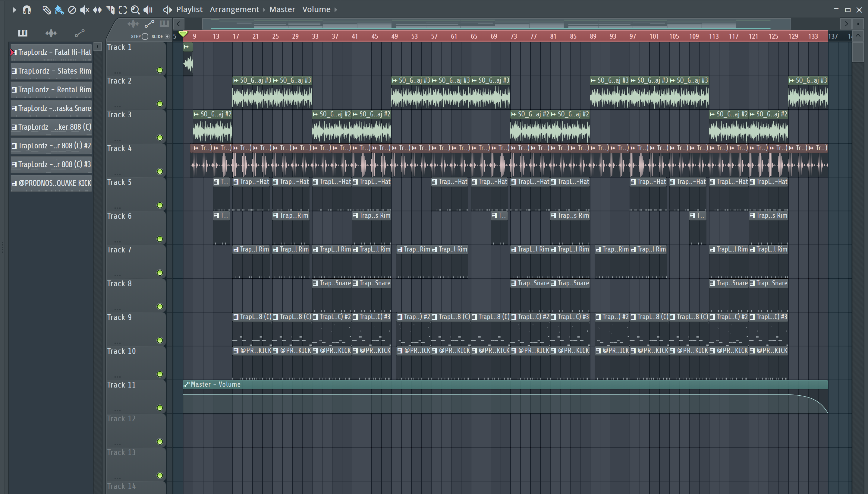Show automation clips in picker panel

pyautogui.click(x=79, y=33)
